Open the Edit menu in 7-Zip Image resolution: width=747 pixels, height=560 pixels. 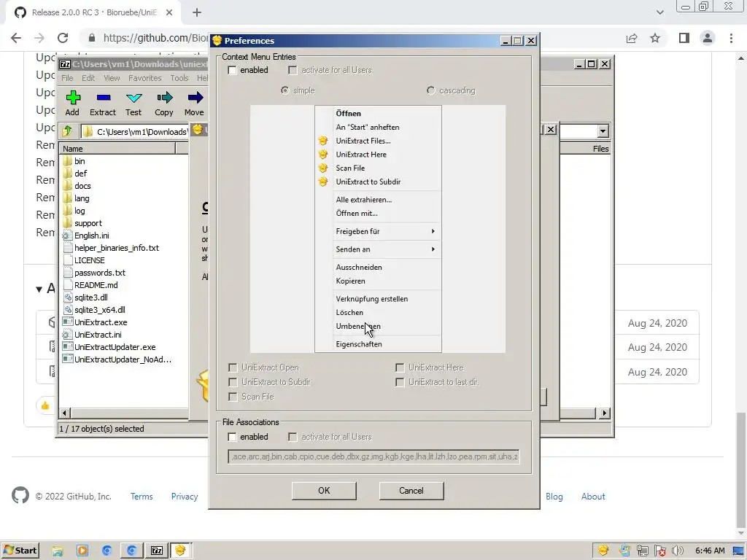click(88, 78)
